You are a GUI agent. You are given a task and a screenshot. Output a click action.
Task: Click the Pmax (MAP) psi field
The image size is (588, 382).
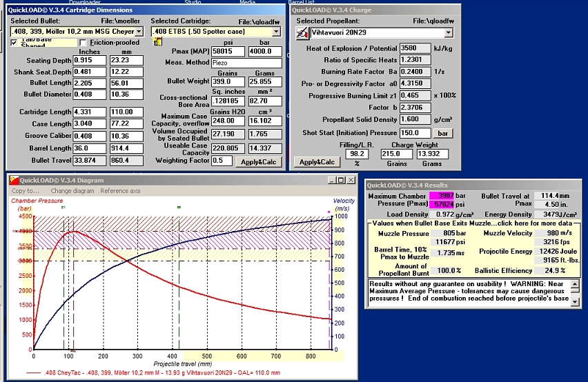click(228, 51)
